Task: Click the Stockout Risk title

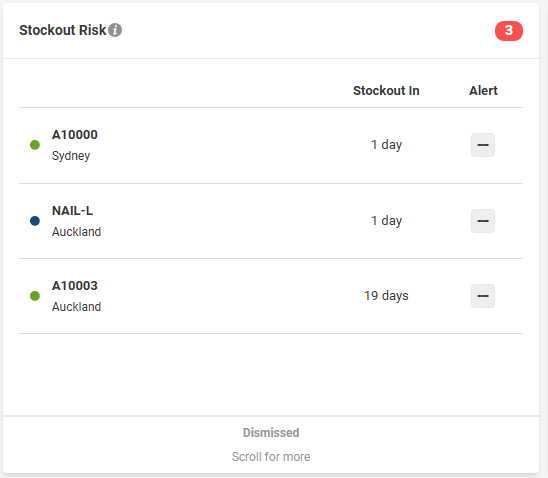Action: point(63,30)
